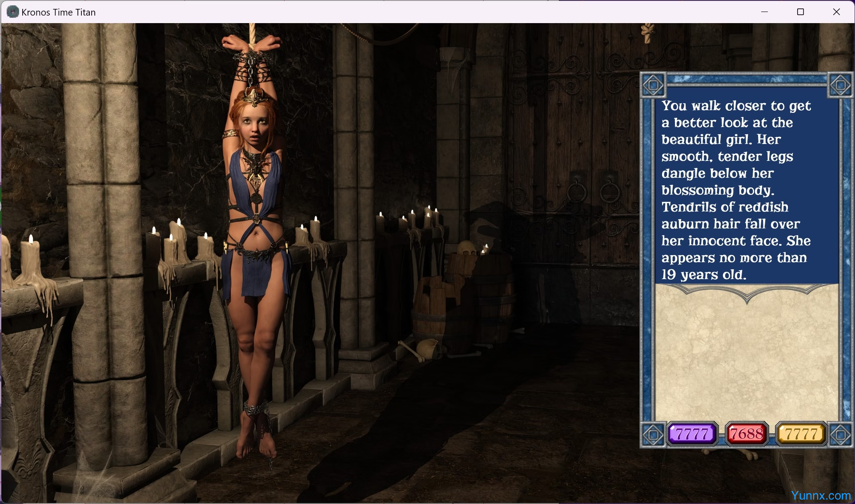
Task: Click the bottom-right corner ornament of panel
Action: (840, 434)
